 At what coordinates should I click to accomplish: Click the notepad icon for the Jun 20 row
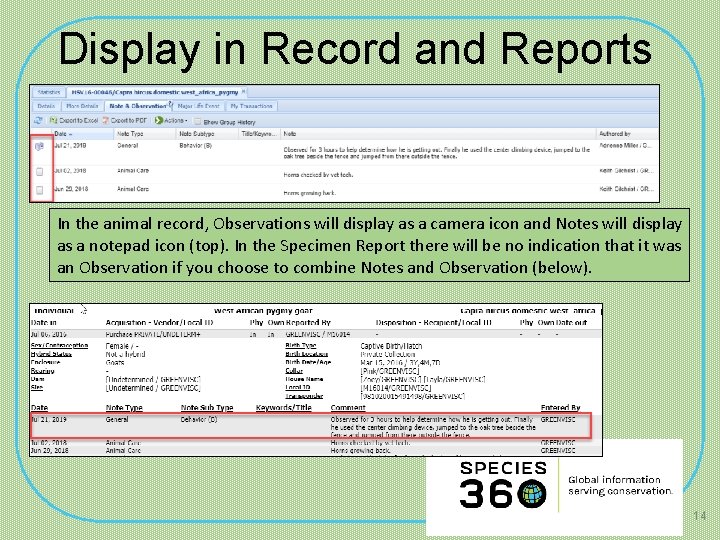[x=39, y=190]
